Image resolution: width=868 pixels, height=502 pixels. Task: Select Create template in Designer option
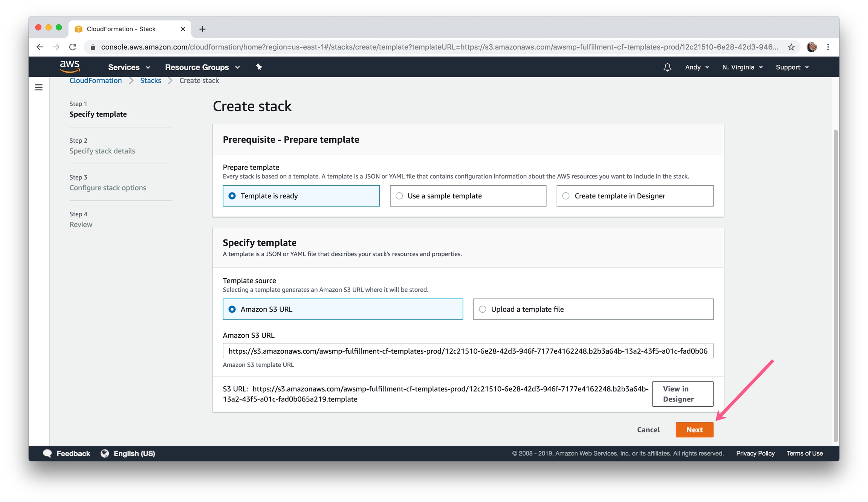click(635, 196)
